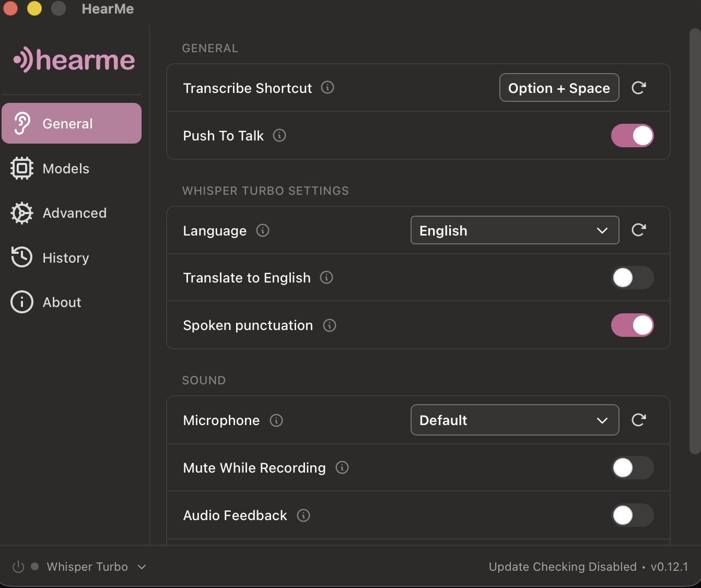
Task: Show info for Transcribe Shortcut
Action: click(x=328, y=87)
